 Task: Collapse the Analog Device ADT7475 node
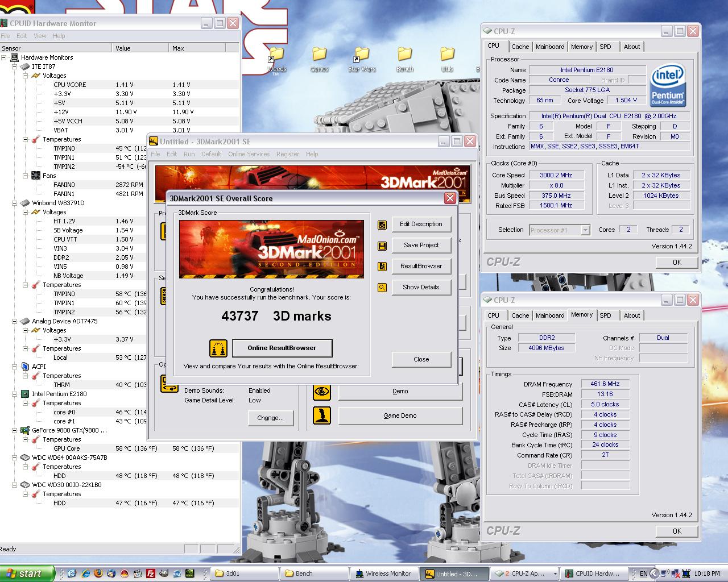tap(15, 321)
